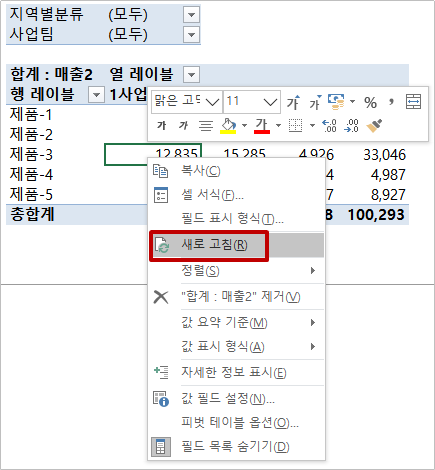Image resolution: width=435 pixels, height=470 pixels.
Task: Click the merge and center icon
Action: pos(413,102)
